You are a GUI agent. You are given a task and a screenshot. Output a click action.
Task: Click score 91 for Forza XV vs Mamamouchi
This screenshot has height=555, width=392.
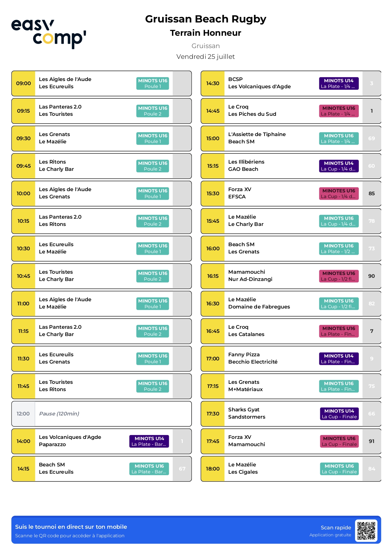click(371, 441)
